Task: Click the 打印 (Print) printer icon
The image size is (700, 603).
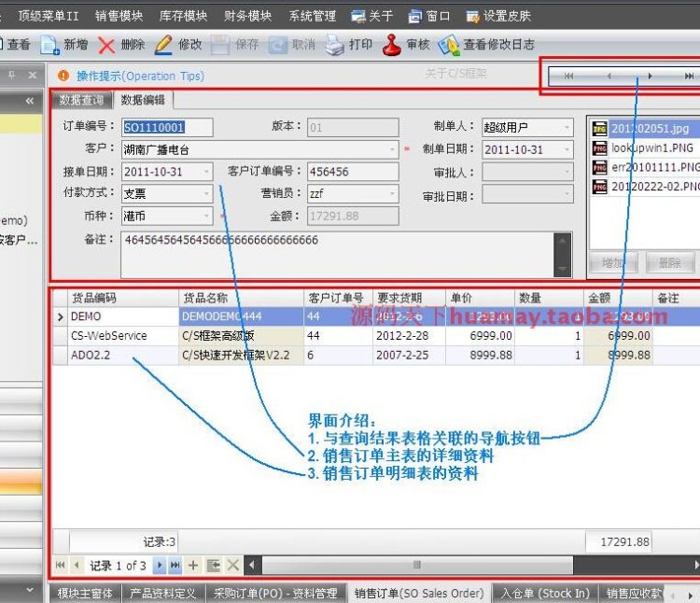Action: [x=334, y=45]
